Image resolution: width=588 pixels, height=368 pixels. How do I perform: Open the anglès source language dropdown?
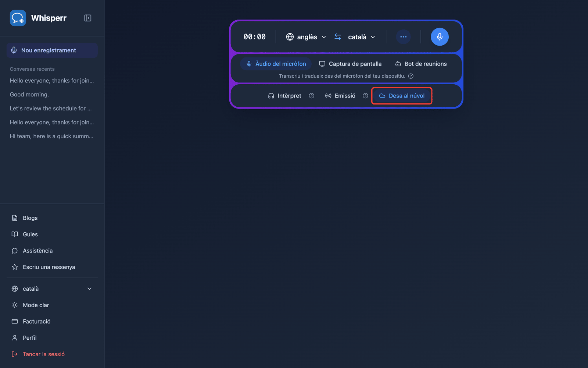(x=306, y=37)
